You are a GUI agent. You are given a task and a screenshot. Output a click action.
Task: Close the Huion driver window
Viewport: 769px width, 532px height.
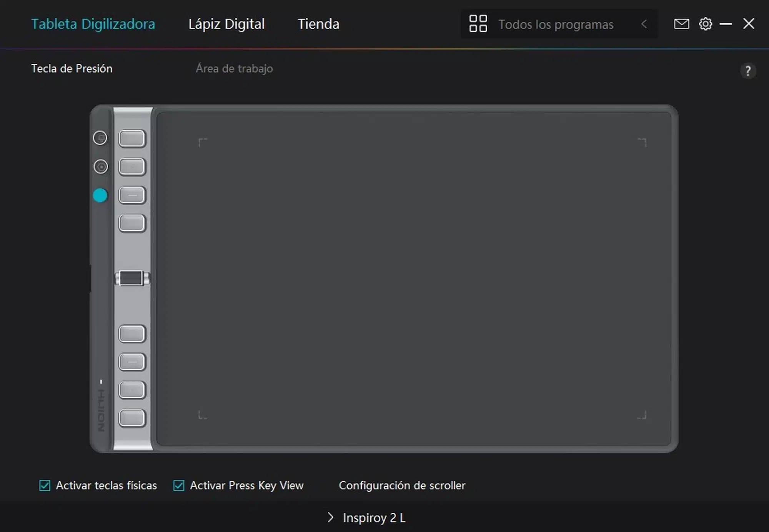[x=749, y=24]
